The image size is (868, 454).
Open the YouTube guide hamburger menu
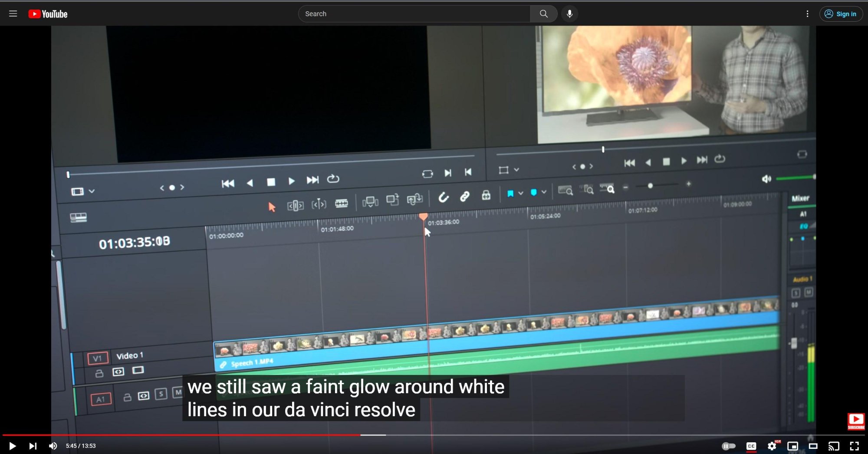click(13, 14)
